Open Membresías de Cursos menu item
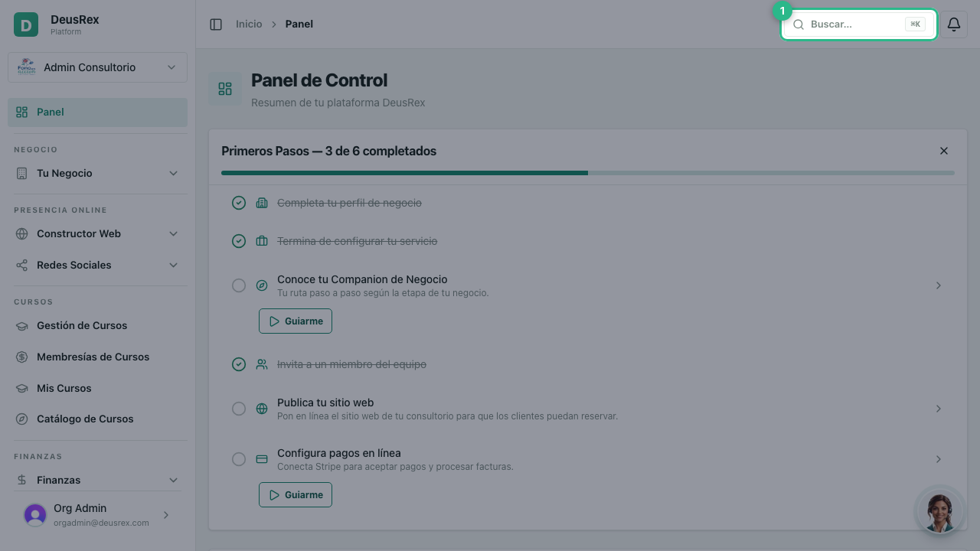980x551 pixels. coord(97,357)
